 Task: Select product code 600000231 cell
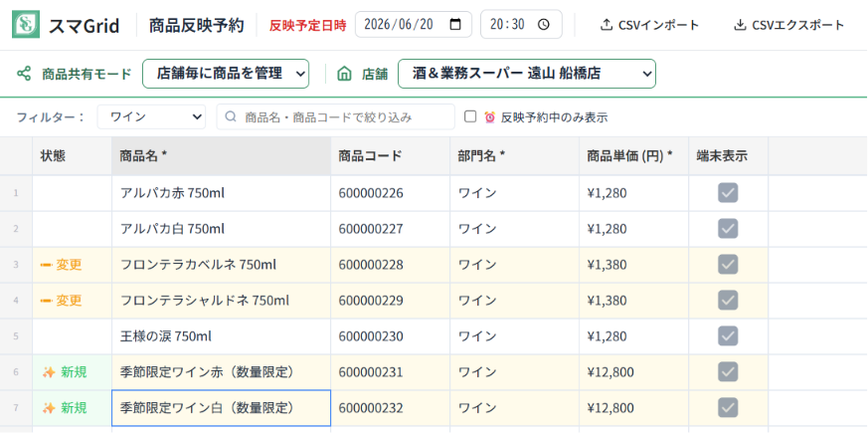coord(391,372)
